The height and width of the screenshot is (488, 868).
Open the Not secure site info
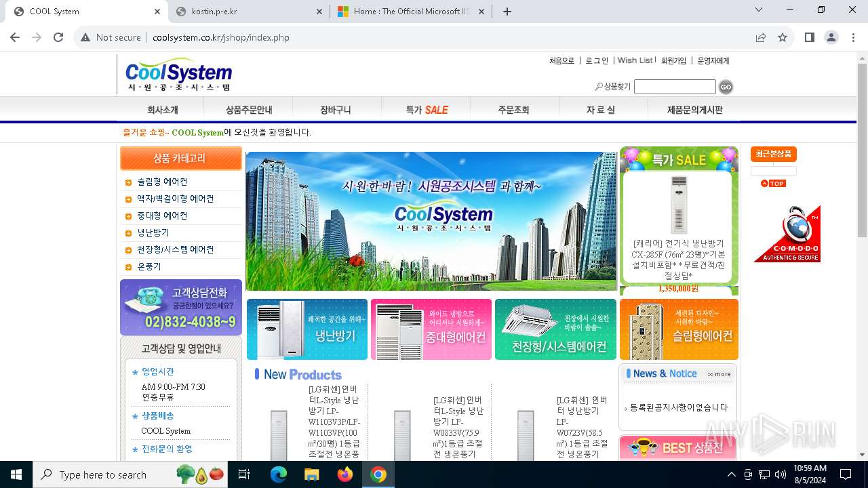(111, 37)
